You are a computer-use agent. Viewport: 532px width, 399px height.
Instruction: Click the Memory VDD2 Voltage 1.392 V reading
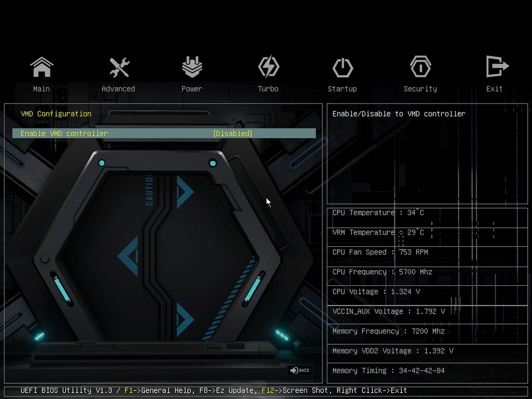coord(393,351)
